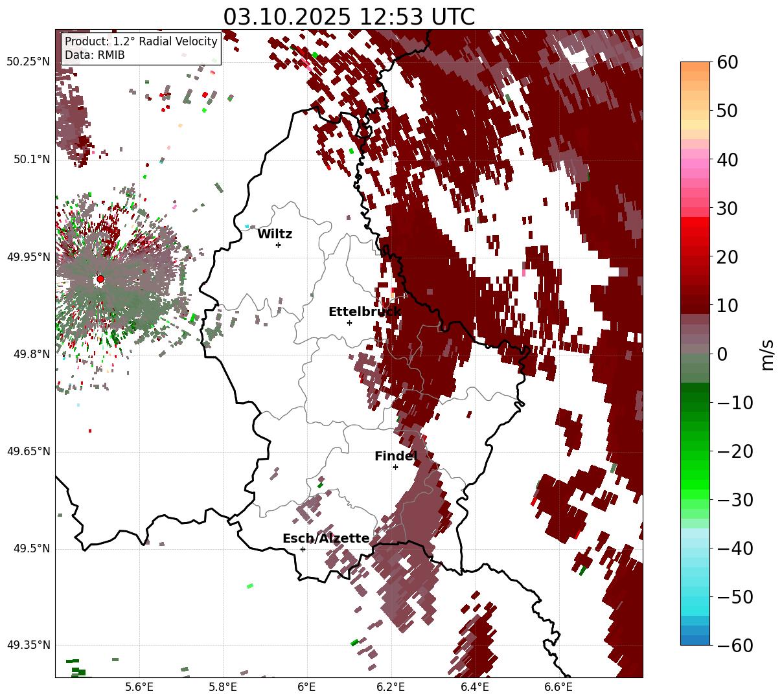Click the Wiltz location cross marker
This screenshot has height=700, width=782.
(x=278, y=245)
